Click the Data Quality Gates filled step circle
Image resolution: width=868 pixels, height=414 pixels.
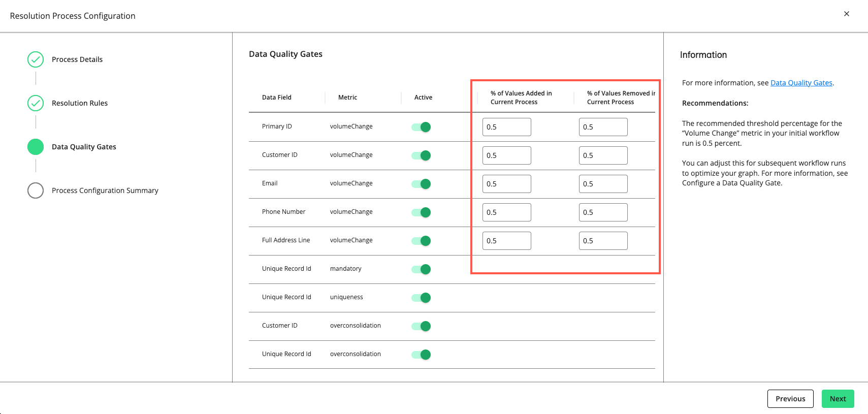coord(36,147)
